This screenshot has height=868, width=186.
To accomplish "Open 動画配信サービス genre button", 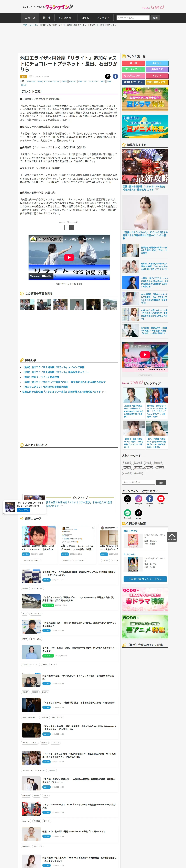I will pyautogui.click(x=133, y=82).
